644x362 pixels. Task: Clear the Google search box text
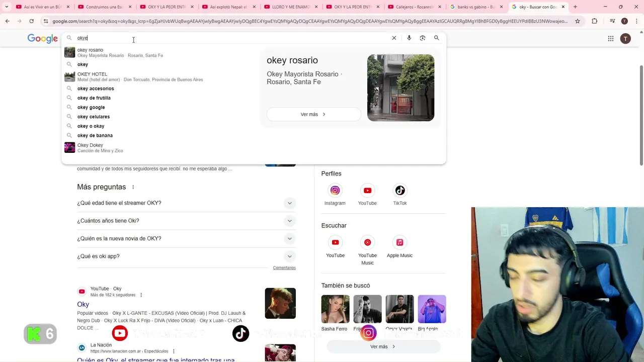(x=394, y=38)
